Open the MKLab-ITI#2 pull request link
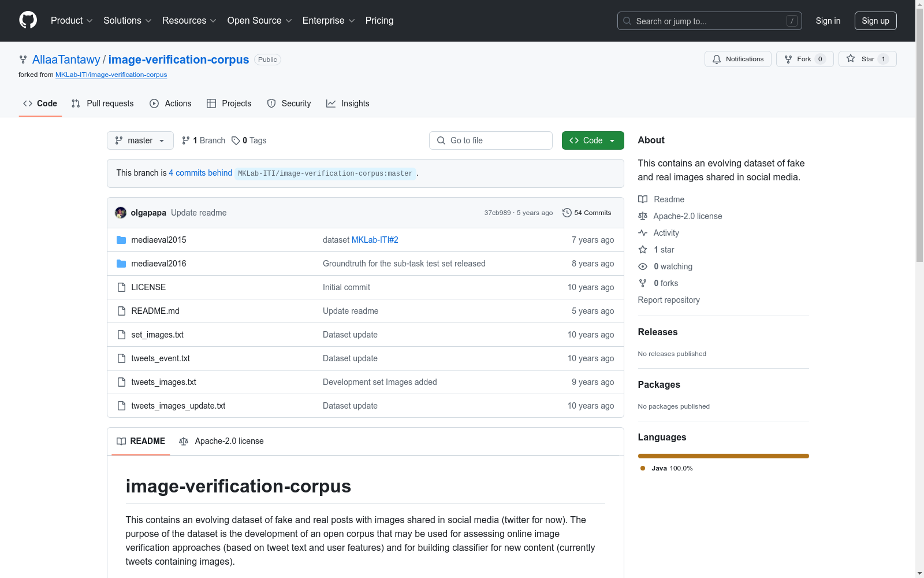The width and height of the screenshot is (924, 578). (375, 240)
